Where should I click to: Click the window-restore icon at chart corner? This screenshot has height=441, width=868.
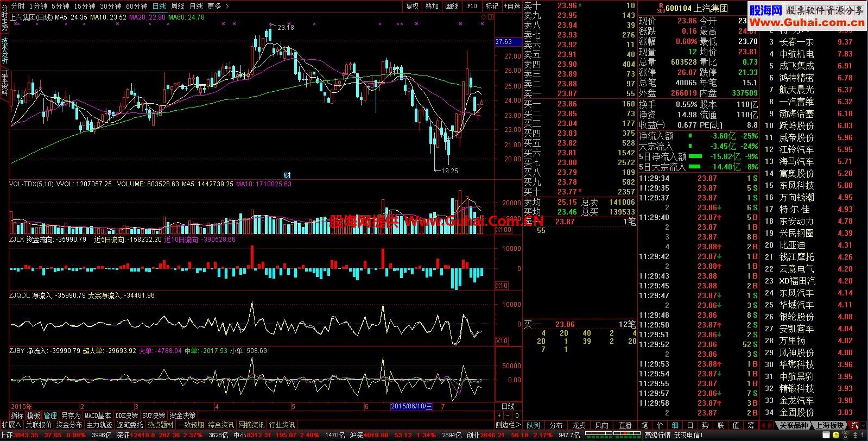coord(491,17)
